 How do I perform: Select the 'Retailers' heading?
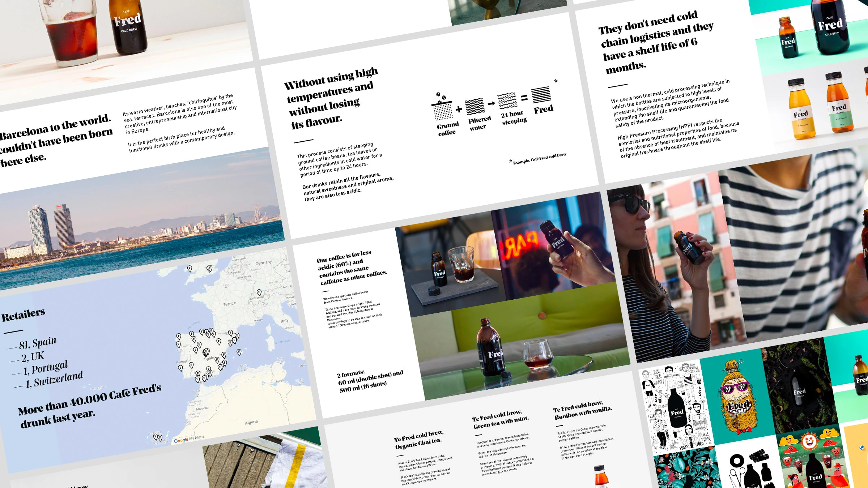click(x=23, y=314)
